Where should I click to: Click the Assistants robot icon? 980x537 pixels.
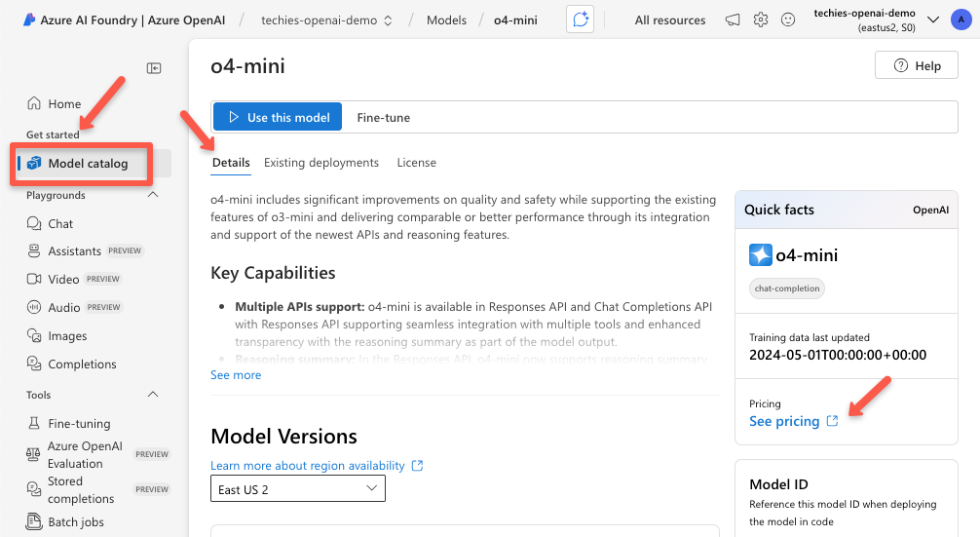[34, 250]
